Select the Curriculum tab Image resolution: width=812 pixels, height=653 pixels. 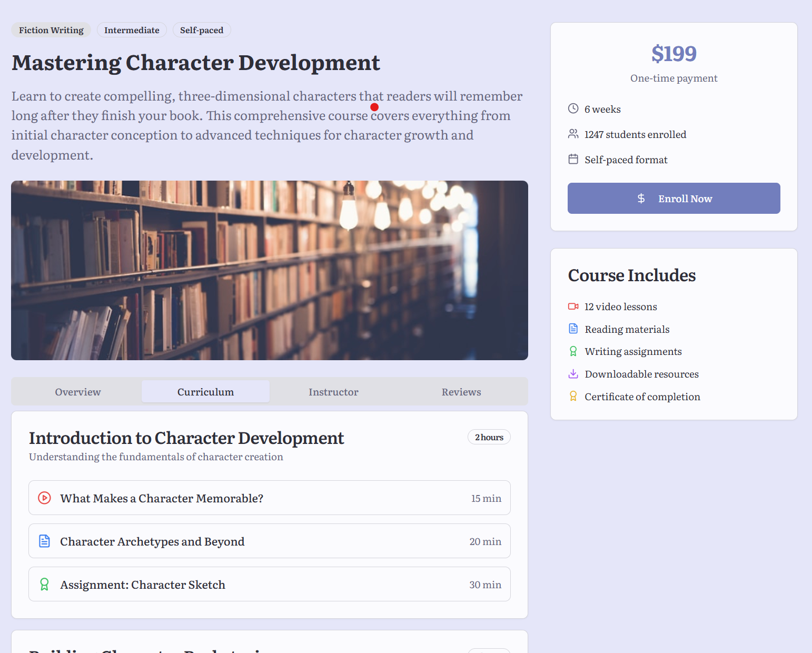[205, 392]
